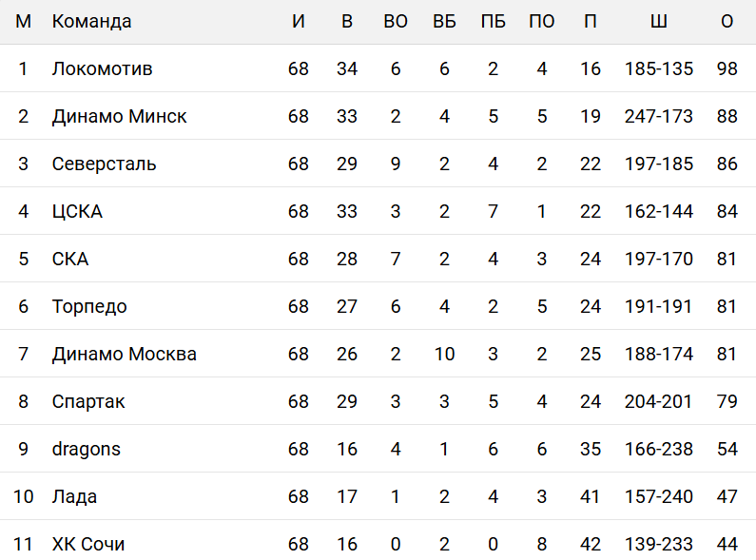Select the ВБ column header
Viewport: 756px width, 560px height.
444,21
